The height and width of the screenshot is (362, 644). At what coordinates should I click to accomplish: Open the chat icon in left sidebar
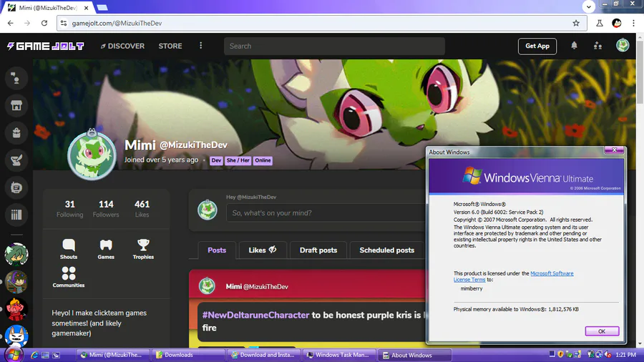[x=16, y=187]
